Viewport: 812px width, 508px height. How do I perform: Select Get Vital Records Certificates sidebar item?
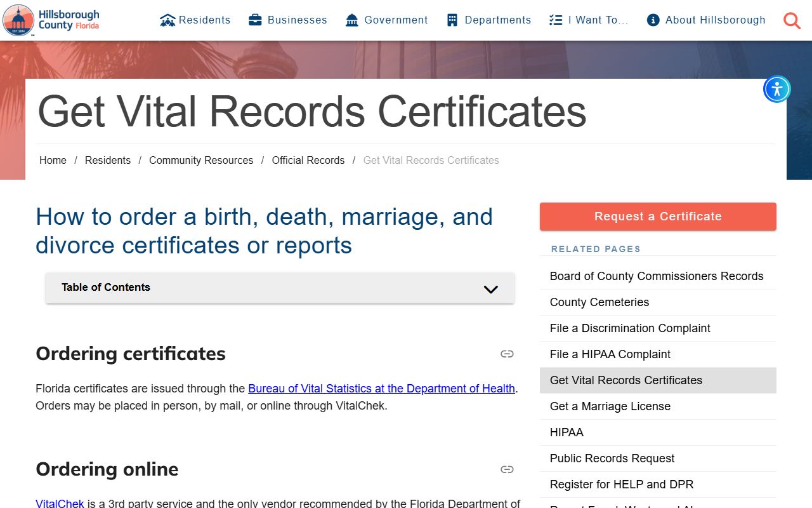point(658,380)
